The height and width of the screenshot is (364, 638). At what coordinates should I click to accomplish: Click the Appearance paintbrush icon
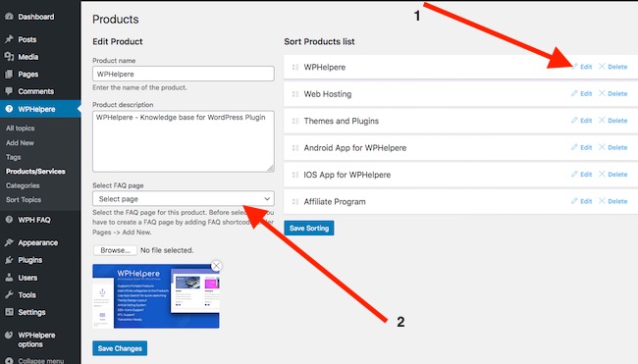(x=9, y=242)
